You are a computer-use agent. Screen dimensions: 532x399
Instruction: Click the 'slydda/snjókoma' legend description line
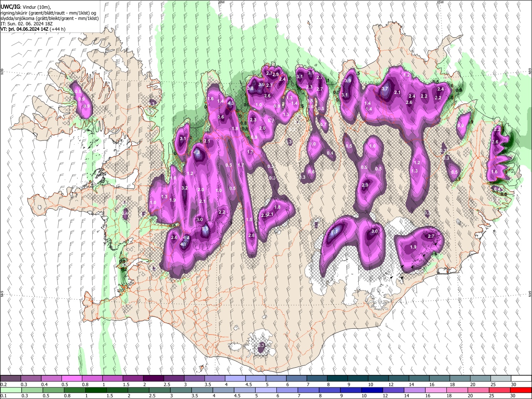[x=49, y=18]
